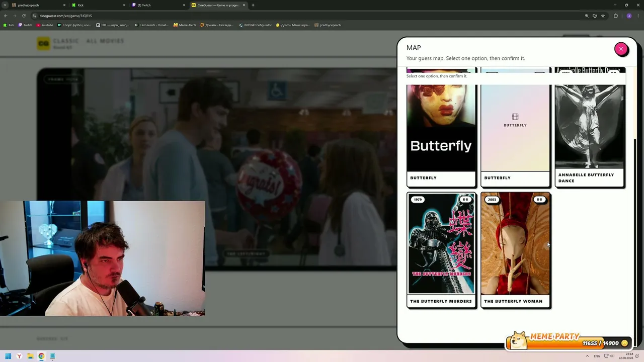The width and height of the screenshot is (644, 362).
Task: Open the browser extensions menu
Action: (x=616, y=16)
